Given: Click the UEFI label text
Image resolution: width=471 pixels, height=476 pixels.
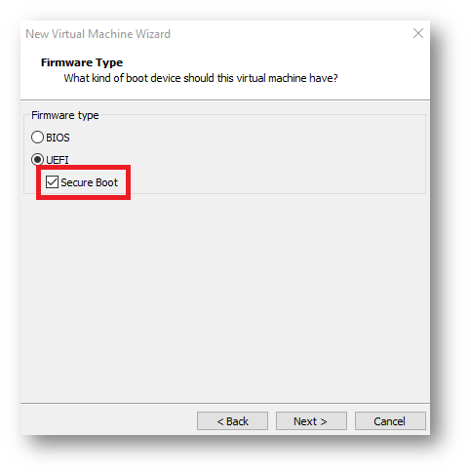Looking at the screenshot, I should click(x=58, y=160).
